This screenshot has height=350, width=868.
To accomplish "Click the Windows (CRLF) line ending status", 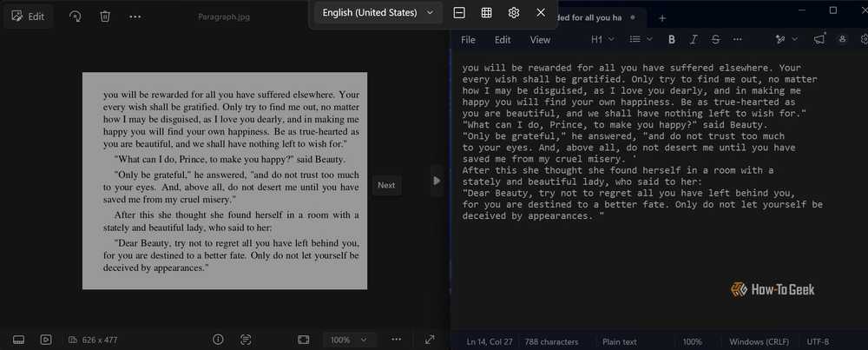I will click(759, 341).
